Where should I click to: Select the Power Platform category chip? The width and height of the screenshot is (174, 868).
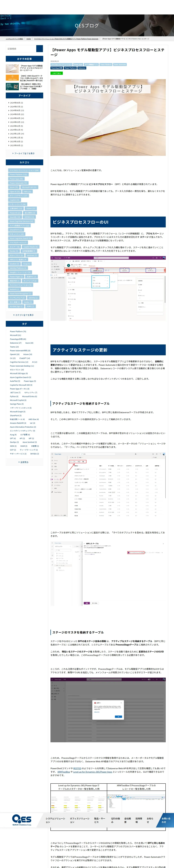(x=18, y=175)
